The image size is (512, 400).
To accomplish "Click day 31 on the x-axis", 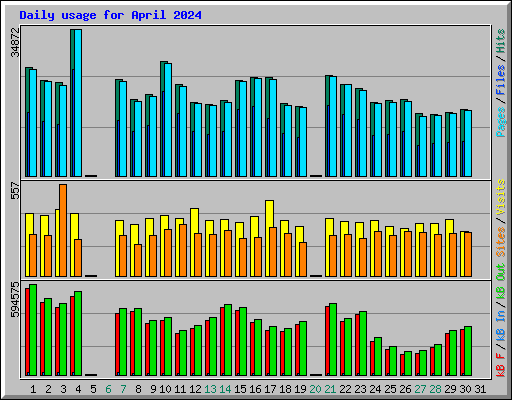I will [480, 389].
